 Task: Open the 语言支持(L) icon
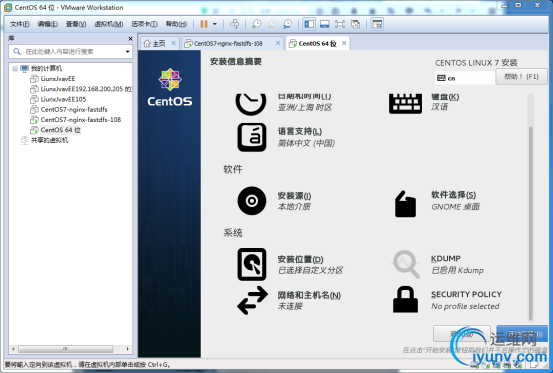251,137
